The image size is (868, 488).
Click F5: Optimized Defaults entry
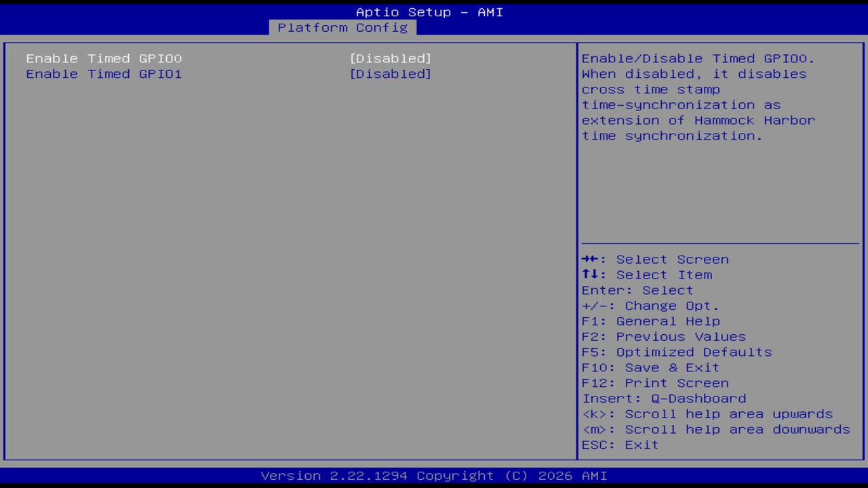point(676,352)
